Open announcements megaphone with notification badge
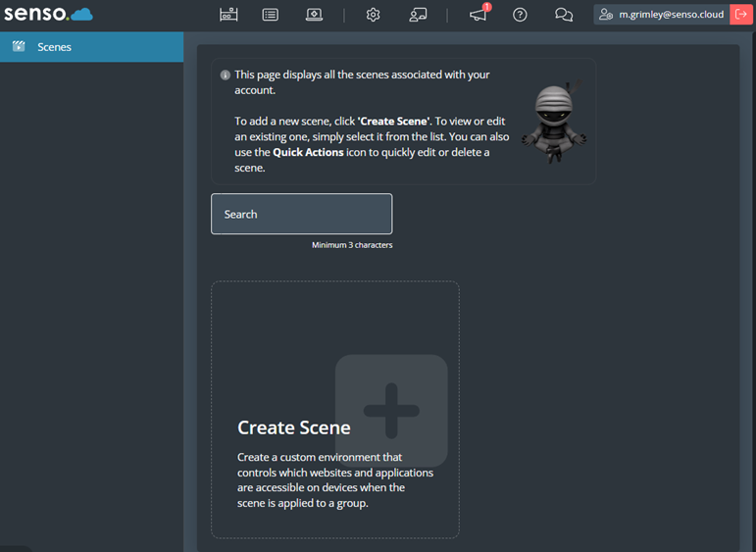This screenshot has height=552, width=756. (479, 14)
